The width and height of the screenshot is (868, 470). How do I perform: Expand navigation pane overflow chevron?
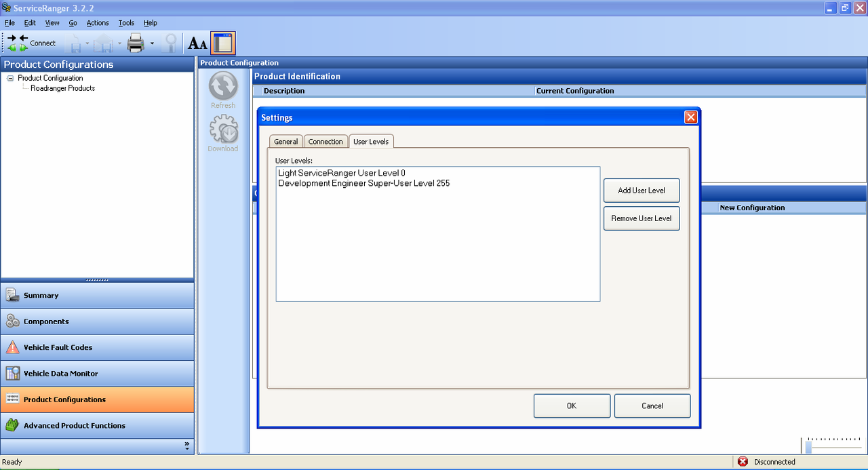(187, 446)
